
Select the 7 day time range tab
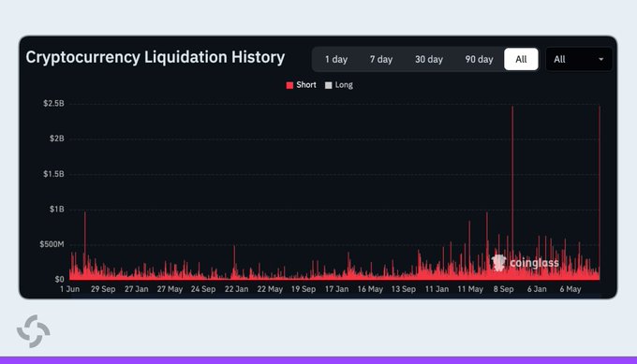tap(381, 59)
